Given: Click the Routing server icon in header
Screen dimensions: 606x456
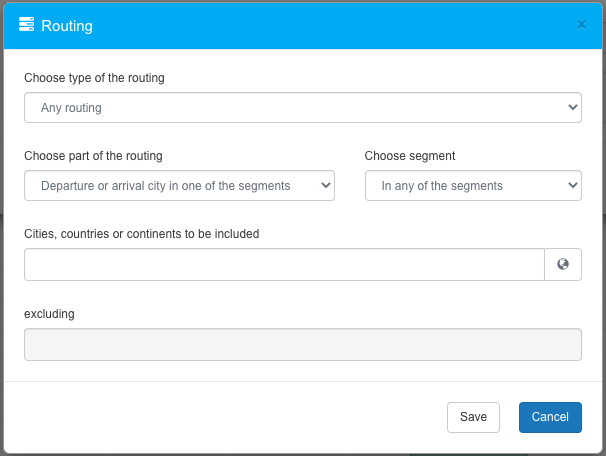Looking at the screenshot, I should (27, 25).
